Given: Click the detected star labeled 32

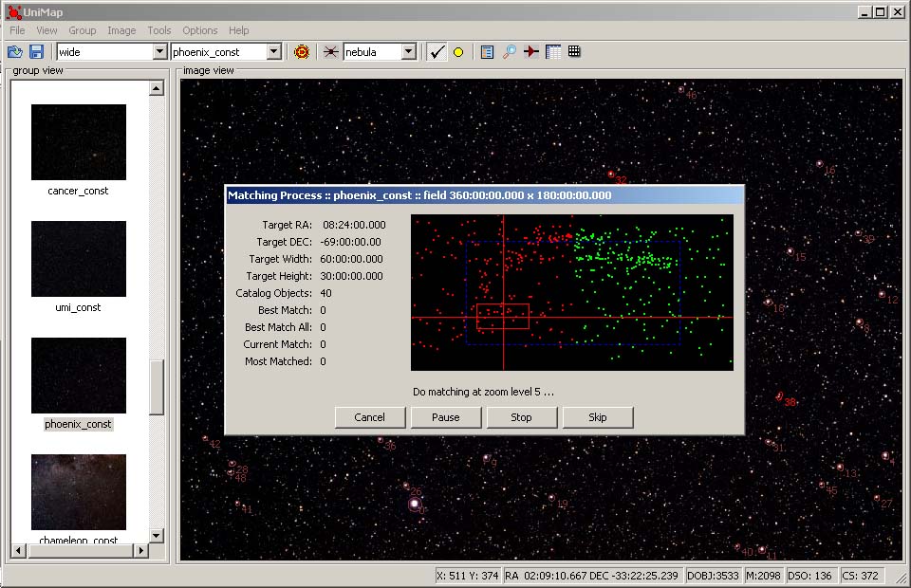Looking at the screenshot, I should coord(611,175).
